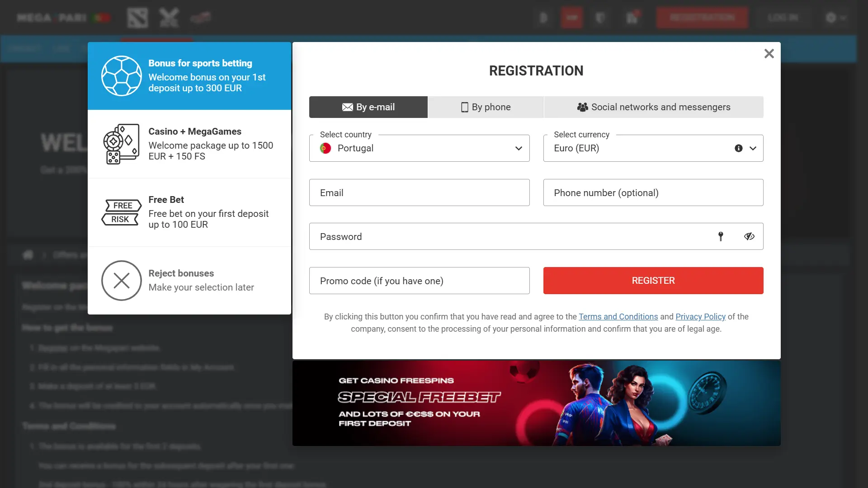Toggle password reveal with key icon
The height and width of the screenshot is (488, 868).
pos(721,237)
